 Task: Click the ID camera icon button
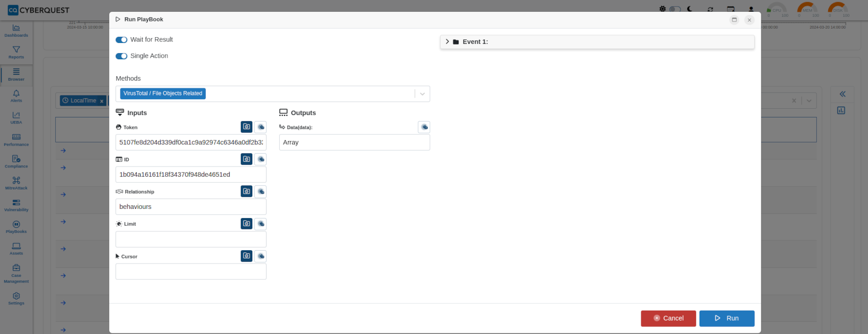247,159
